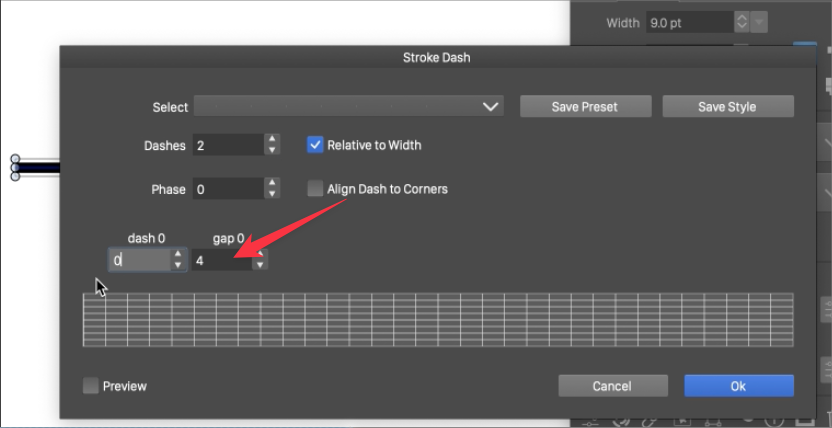Click into the Dashes count field

(228, 146)
